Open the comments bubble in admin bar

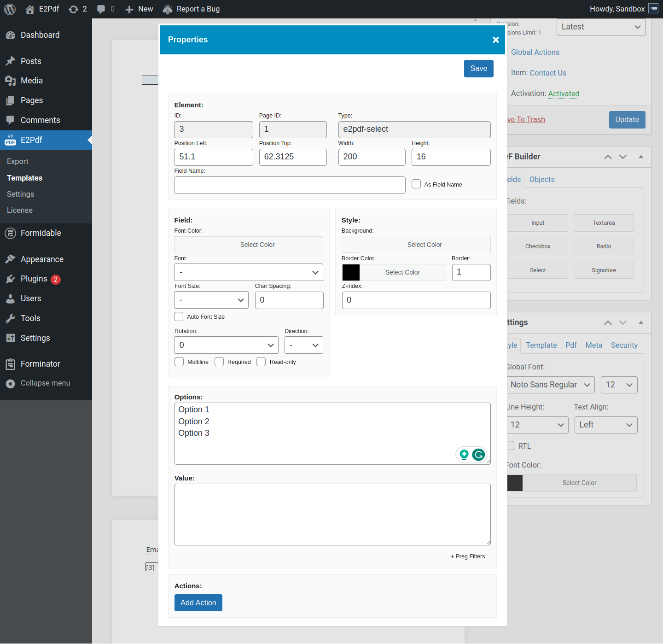pos(101,9)
